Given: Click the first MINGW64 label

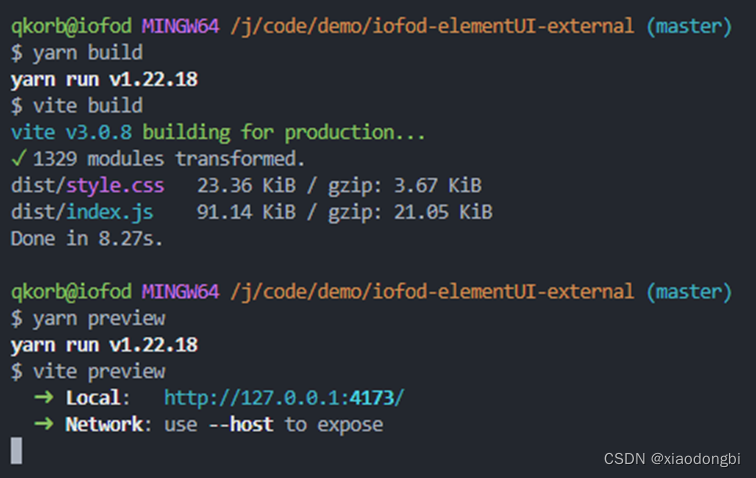Looking at the screenshot, I should (181, 26).
